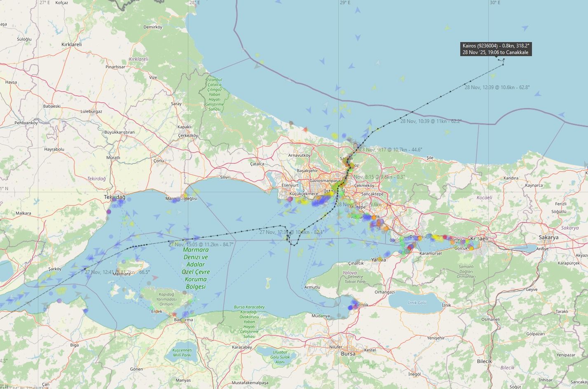588x389 pixels.
Task: Select the blue vessel arrow northeast of Kairos tooltip
Action: [x=525, y=28]
